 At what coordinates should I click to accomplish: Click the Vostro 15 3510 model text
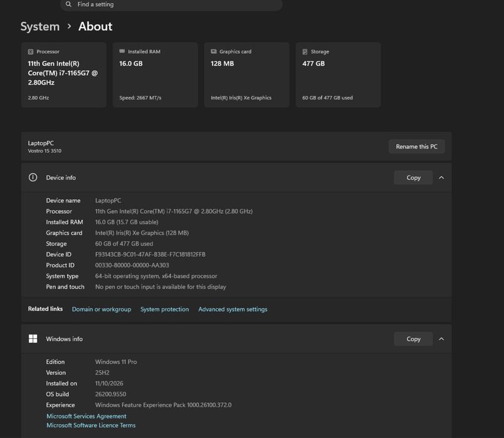(x=45, y=151)
